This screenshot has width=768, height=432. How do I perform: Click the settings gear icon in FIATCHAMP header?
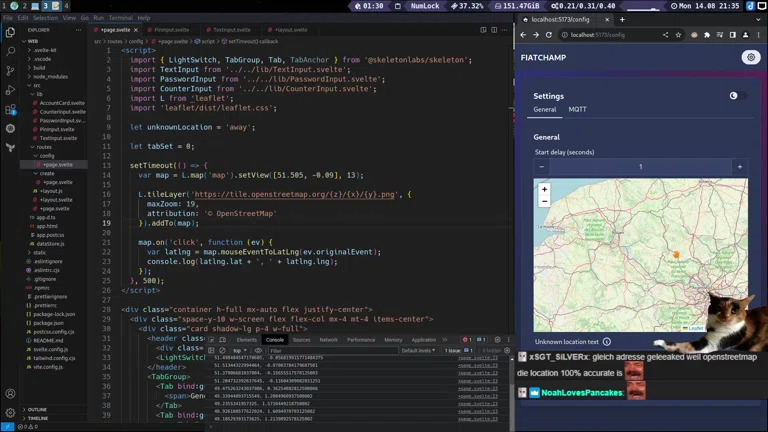[751, 58]
